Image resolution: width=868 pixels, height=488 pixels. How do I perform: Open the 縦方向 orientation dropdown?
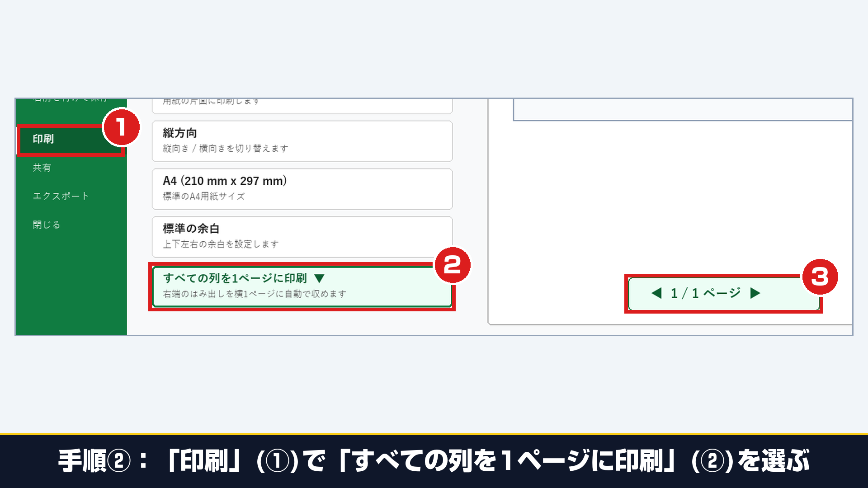(x=302, y=141)
